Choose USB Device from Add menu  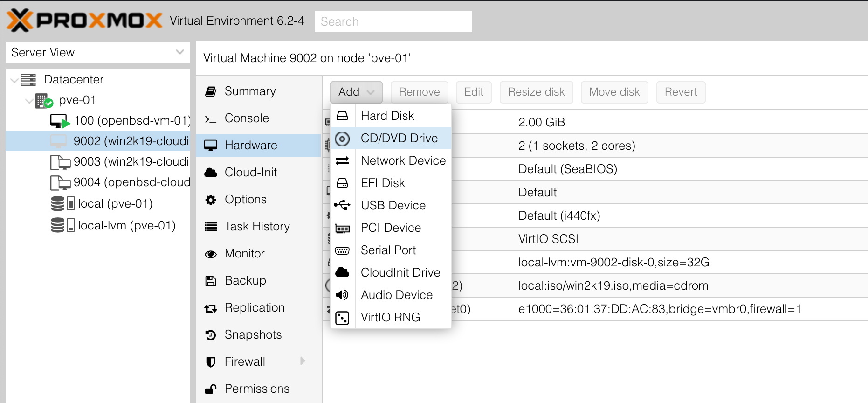coord(391,205)
